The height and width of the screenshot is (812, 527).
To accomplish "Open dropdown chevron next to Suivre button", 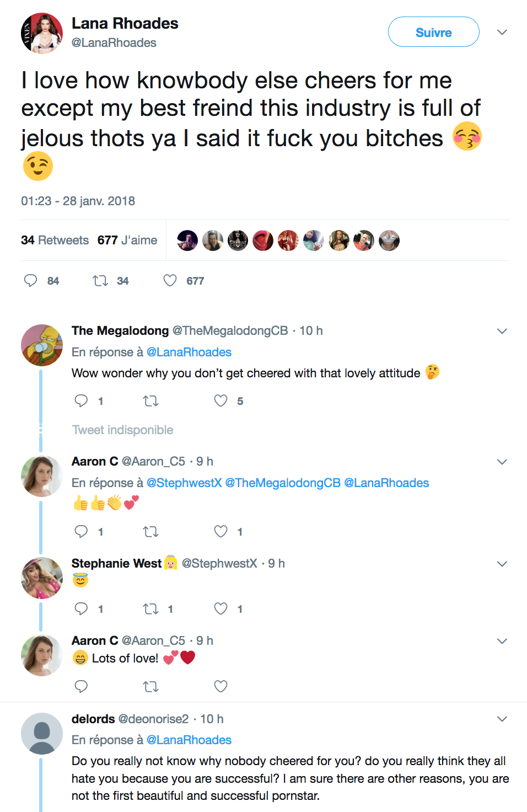I will (x=502, y=32).
